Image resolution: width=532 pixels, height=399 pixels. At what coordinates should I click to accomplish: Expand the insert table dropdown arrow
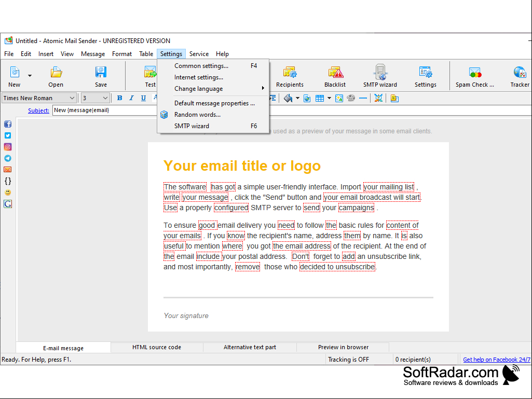[x=329, y=99]
